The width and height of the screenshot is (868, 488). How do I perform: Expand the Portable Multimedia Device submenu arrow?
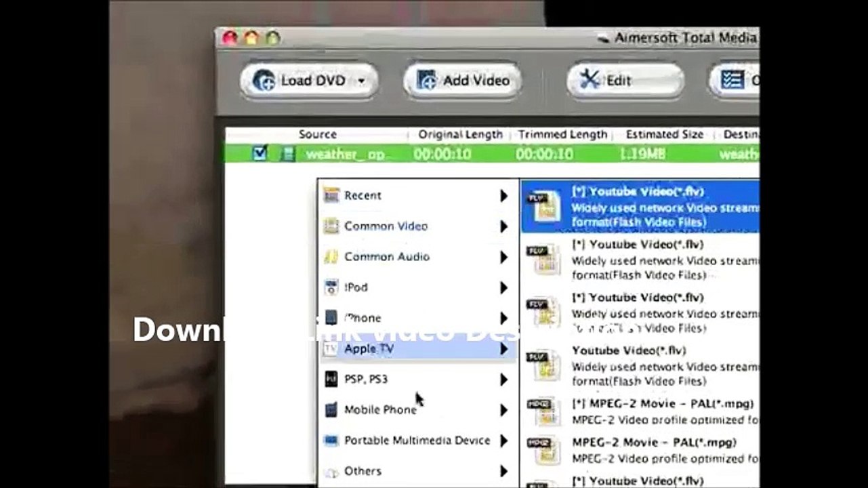(503, 441)
